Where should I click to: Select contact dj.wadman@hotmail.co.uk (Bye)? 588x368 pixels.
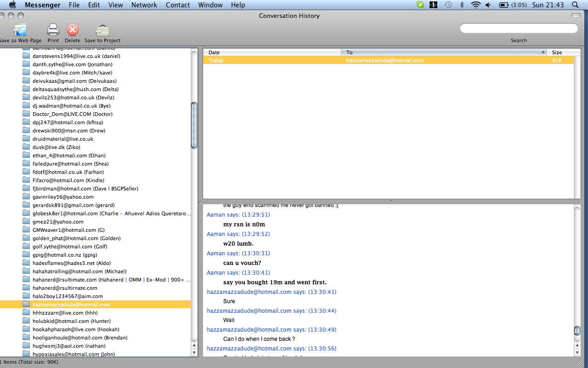72,106
